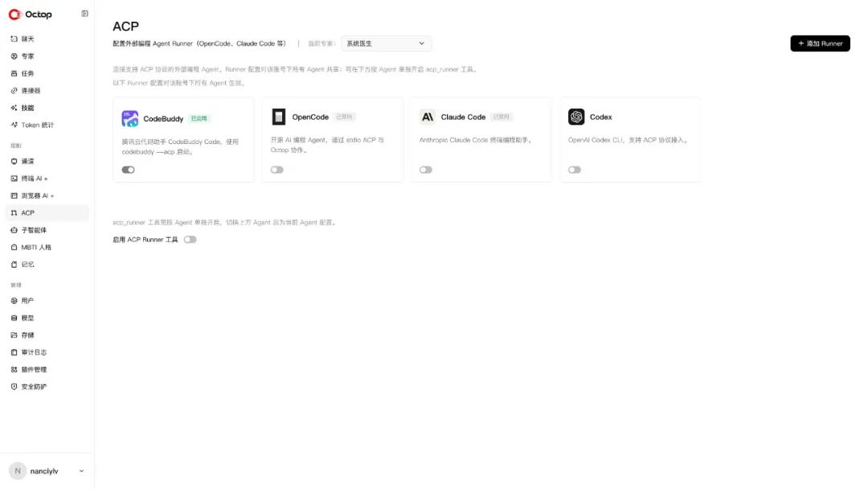Open the ACP sidebar item

point(47,212)
